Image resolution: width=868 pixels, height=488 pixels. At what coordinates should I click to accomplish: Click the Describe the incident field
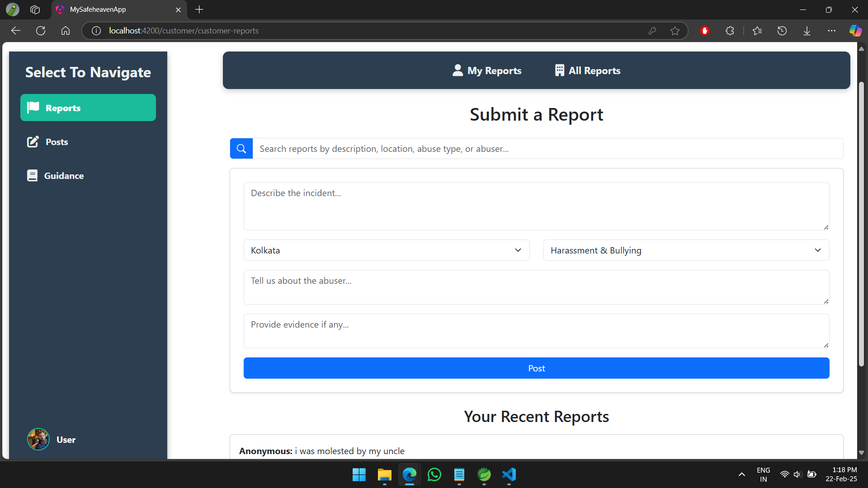[536, 206]
